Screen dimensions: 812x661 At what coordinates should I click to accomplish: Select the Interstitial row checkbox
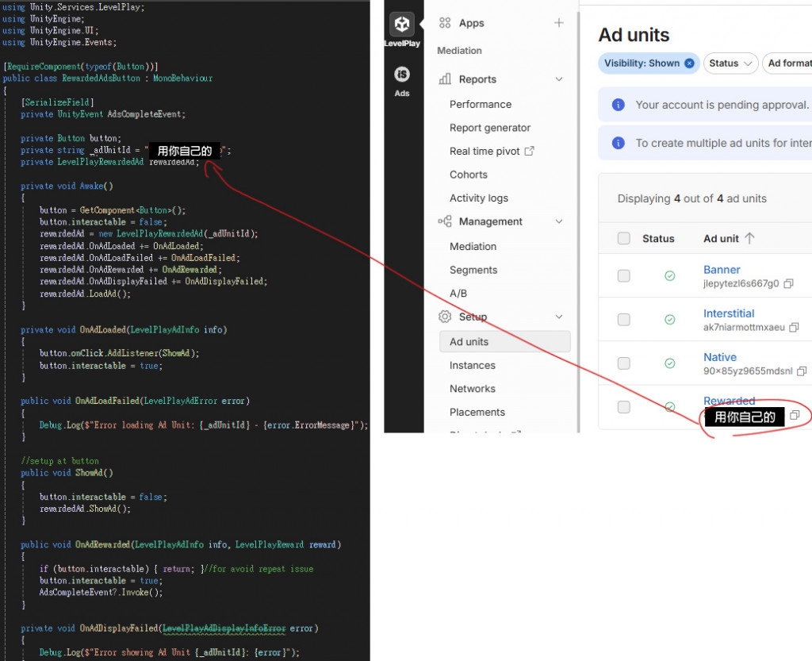tap(624, 320)
